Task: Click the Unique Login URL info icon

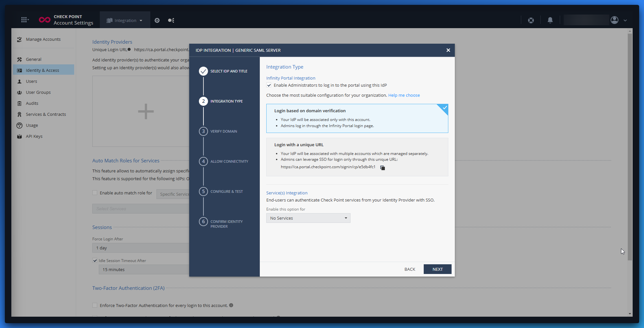Action: [129, 49]
